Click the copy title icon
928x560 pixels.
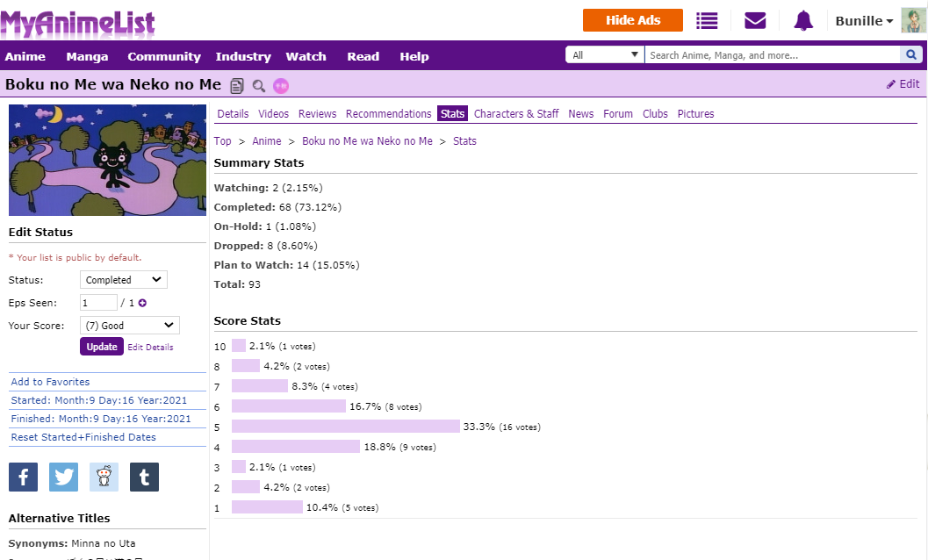(x=237, y=85)
